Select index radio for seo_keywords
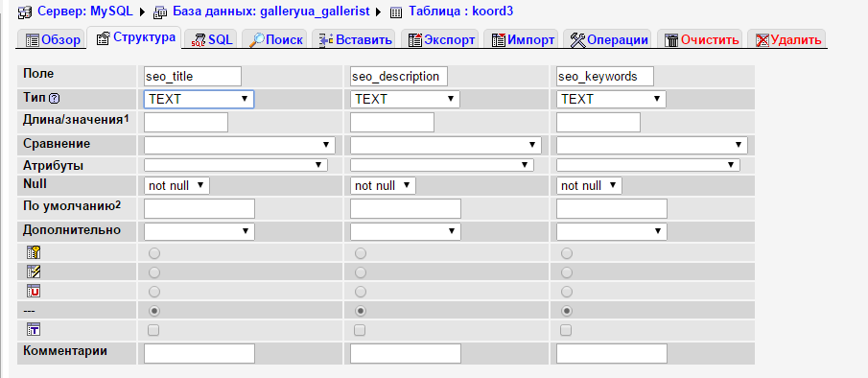Image resolution: width=868 pixels, height=378 pixels. (566, 272)
